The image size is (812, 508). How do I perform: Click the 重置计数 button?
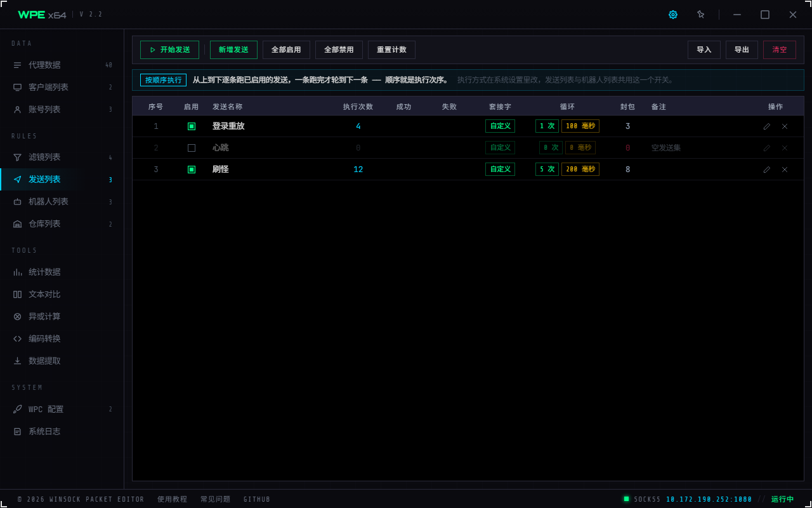(x=391, y=50)
